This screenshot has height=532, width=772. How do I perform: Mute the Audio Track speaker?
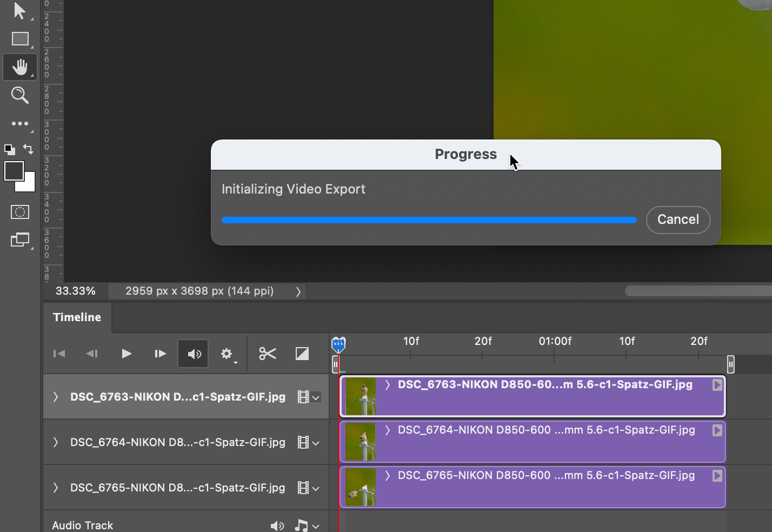(x=277, y=525)
